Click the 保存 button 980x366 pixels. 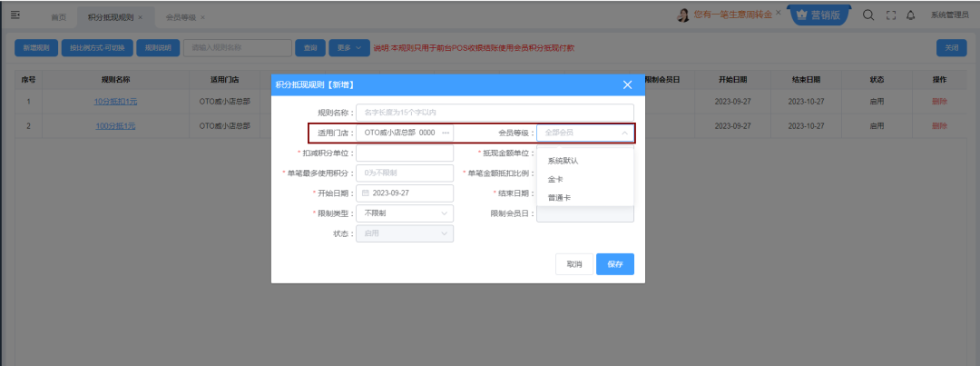(615, 264)
